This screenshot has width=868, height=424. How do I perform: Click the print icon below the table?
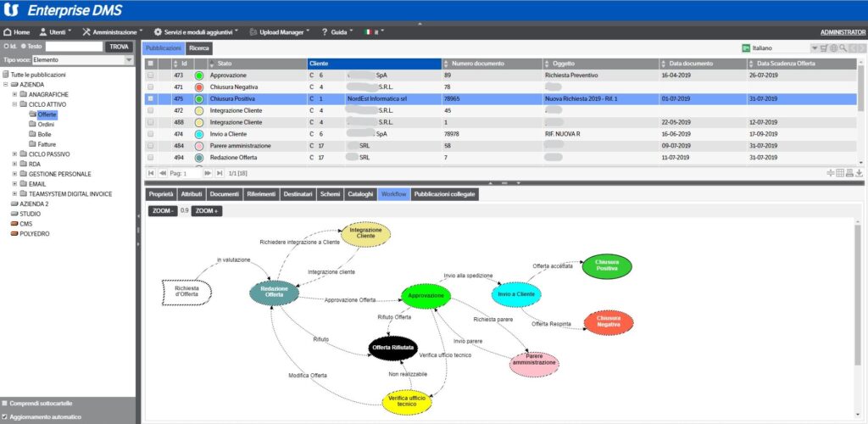point(849,173)
